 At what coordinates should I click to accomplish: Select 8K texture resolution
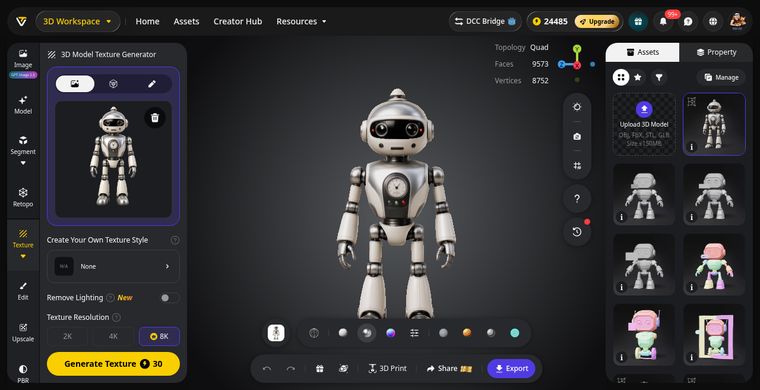pos(159,336)
